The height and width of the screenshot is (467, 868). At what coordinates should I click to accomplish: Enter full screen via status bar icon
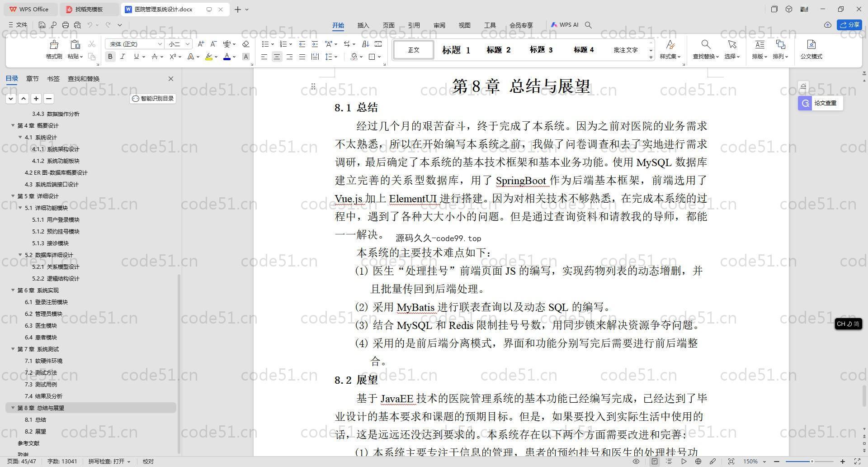click(857, 462)
